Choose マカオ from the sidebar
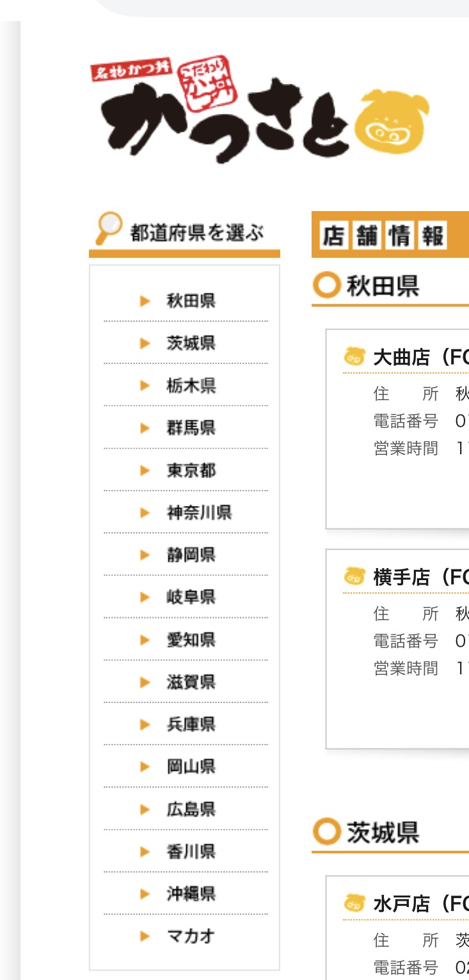This screenshot has height=980, width=469. [x=191, y=937]
